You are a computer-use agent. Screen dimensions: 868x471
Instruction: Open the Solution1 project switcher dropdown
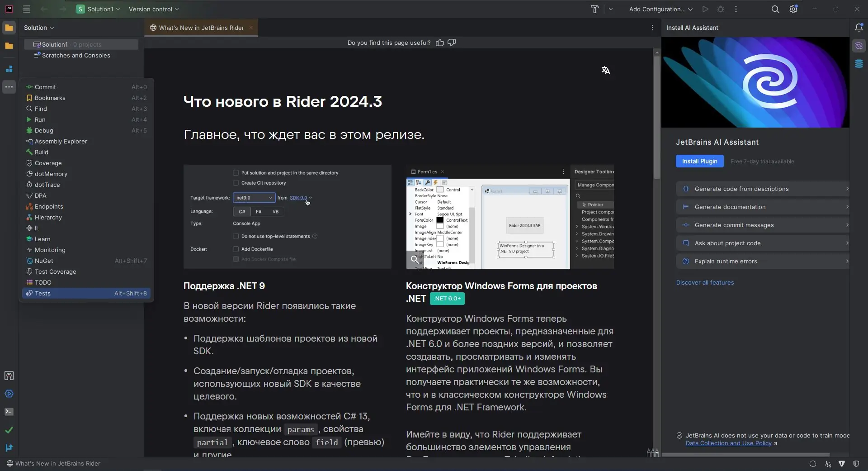[98, 9]
